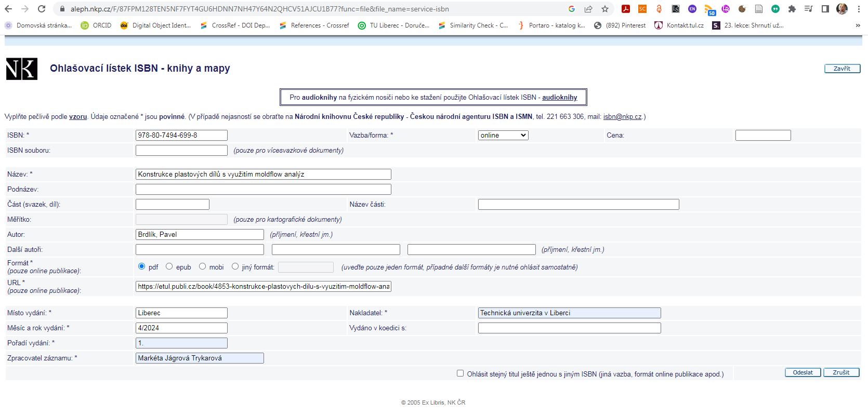The width and height of the screenshot is (868, 416).
Task: Submit the form with Odeslat button
Action: point(803,372)
